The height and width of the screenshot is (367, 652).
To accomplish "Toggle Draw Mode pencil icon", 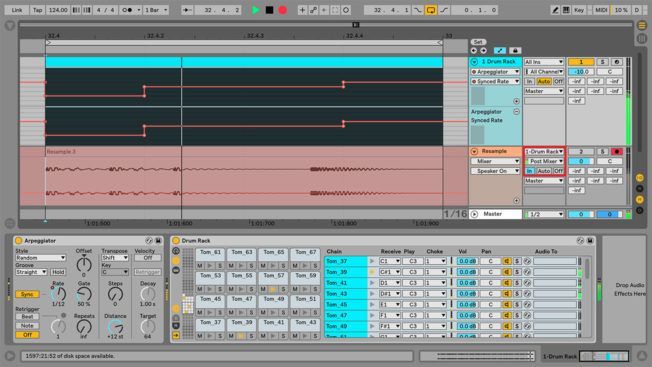I will tap(555, 10).
